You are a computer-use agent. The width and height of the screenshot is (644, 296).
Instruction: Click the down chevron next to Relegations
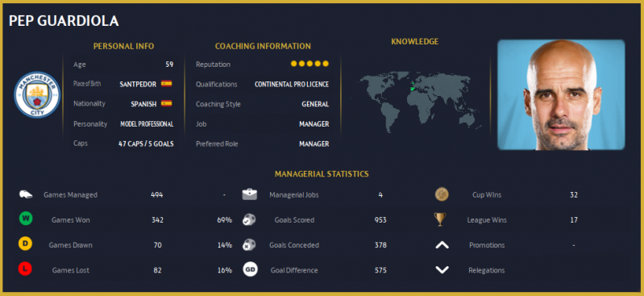pos(442,269)
